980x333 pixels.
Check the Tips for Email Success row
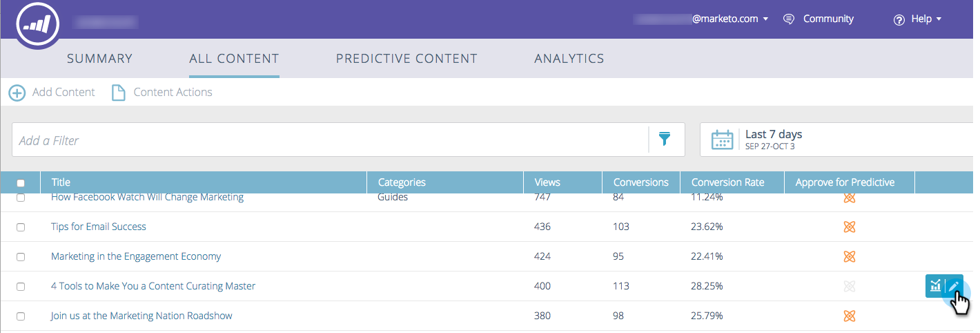point(21,227)
